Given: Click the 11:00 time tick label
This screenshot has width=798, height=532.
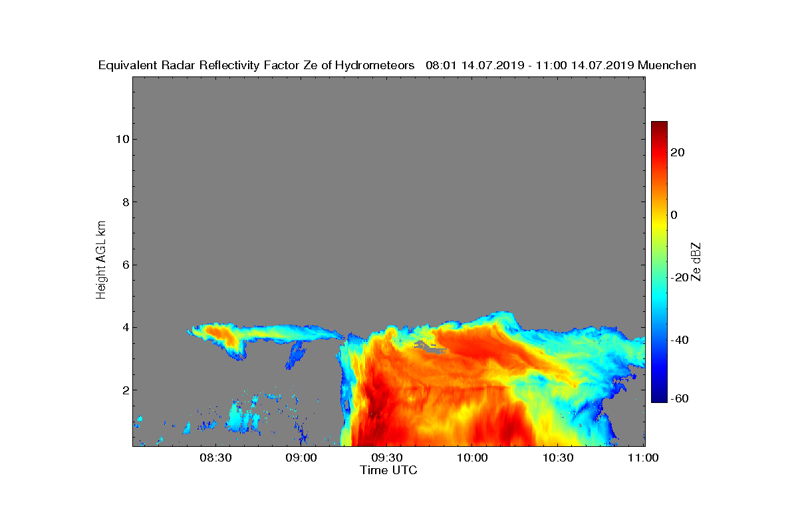Looking at the screenshot, I should [x=643, y=458].
